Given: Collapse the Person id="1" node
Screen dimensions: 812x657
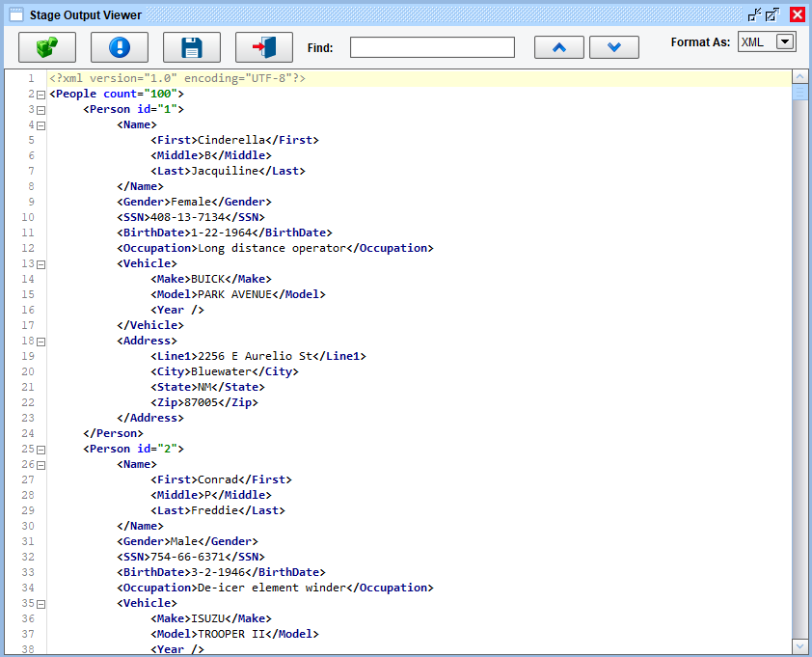Looking at the screenshot, I should pos(41,110).
